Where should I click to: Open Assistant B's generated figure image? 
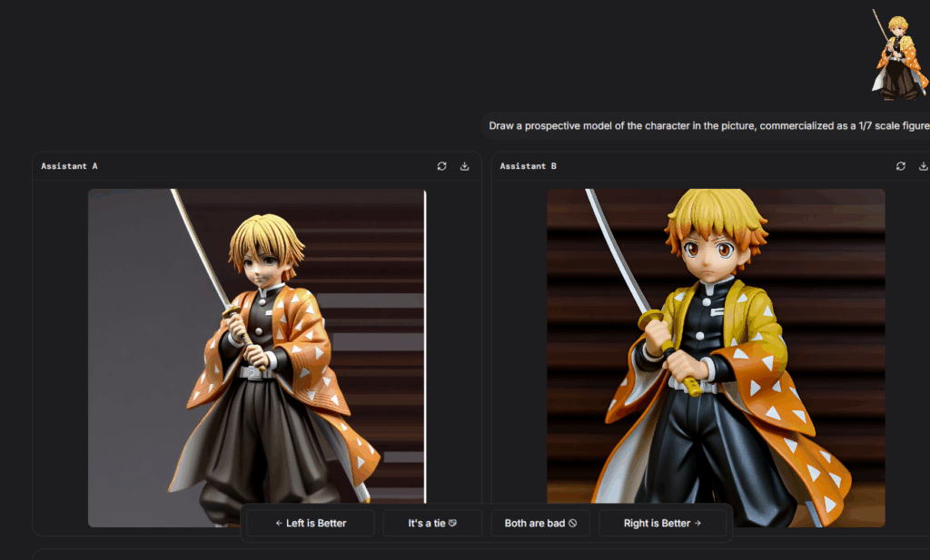coord(716,358)
